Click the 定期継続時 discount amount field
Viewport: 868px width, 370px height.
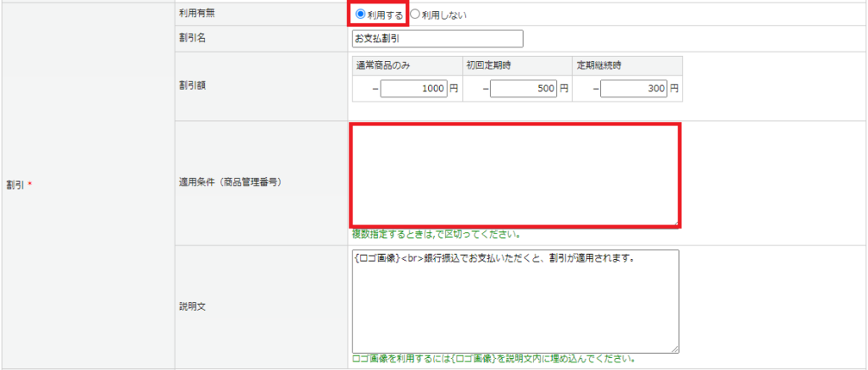[x=633, y=89]
